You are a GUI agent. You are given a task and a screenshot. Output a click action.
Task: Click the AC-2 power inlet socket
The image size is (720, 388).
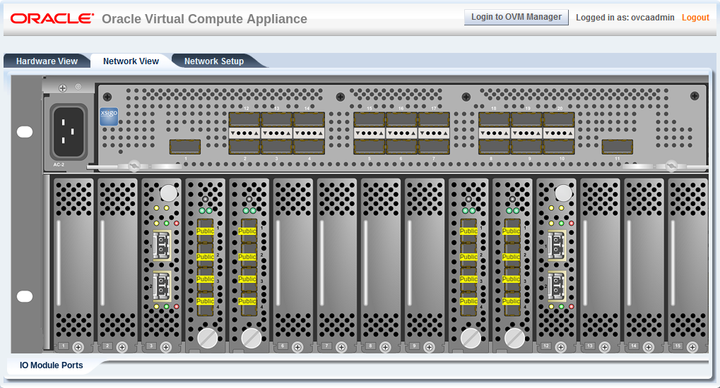[68, 131]
